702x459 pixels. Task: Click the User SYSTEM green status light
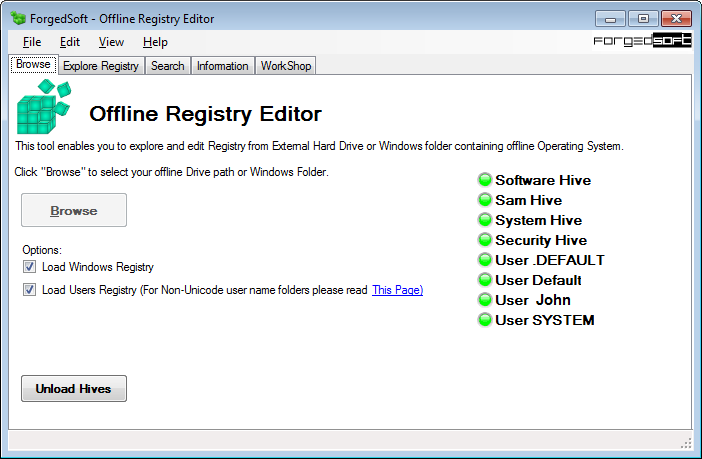(485, 320)
